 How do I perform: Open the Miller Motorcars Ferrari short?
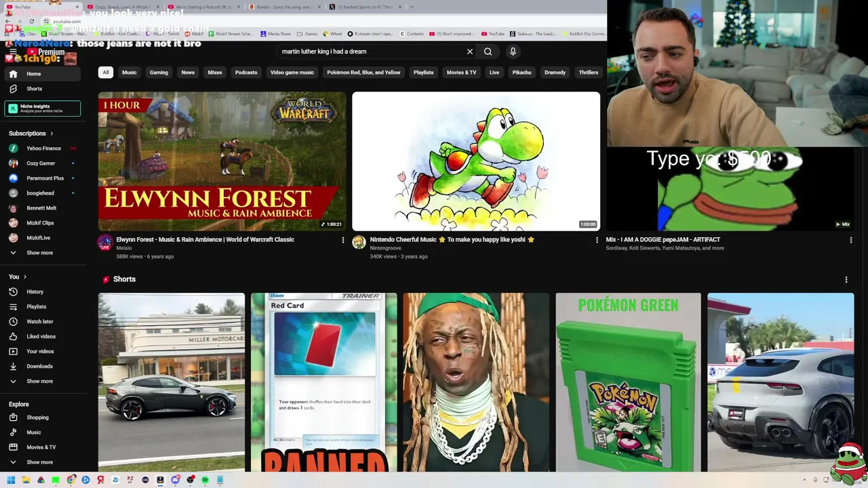click(172, 382)
